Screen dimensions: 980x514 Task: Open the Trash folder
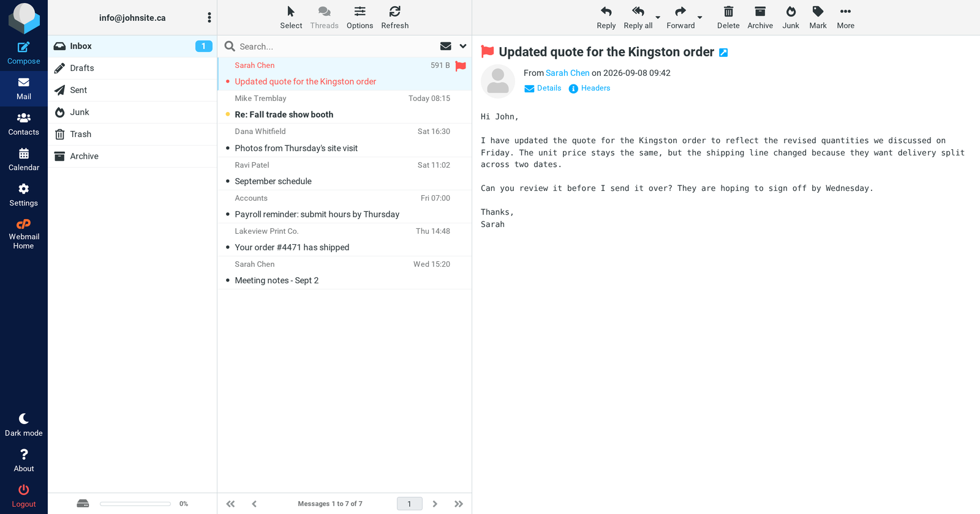tap(132, 134)
